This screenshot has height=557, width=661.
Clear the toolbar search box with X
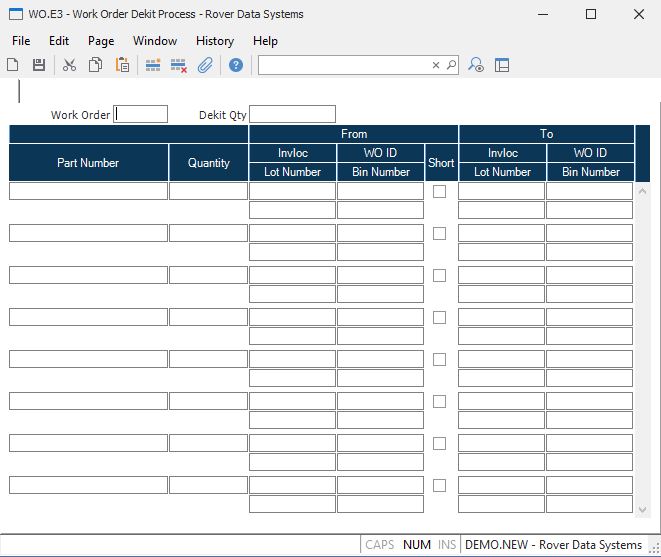coord(436,65)
